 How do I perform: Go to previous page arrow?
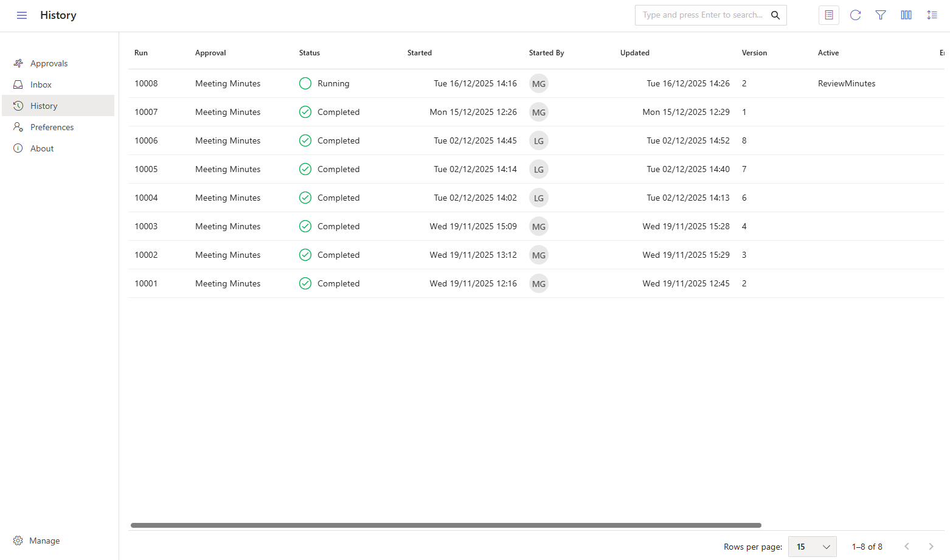click(906, 547)
